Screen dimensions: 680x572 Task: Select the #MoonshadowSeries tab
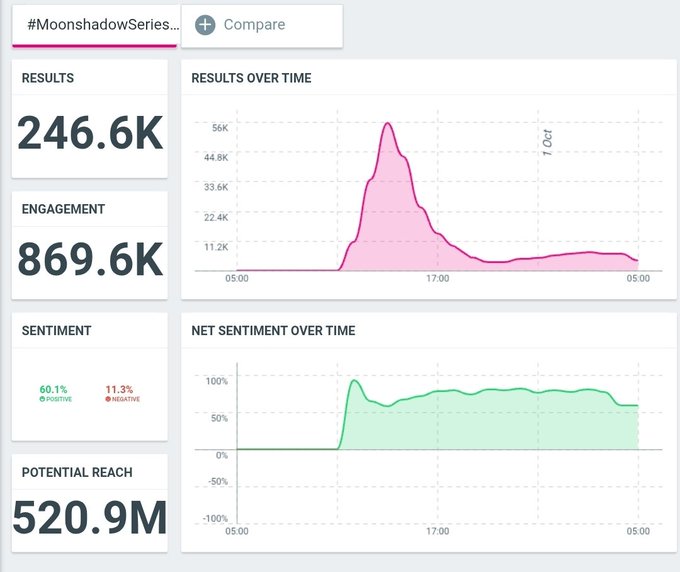[95, 25]
